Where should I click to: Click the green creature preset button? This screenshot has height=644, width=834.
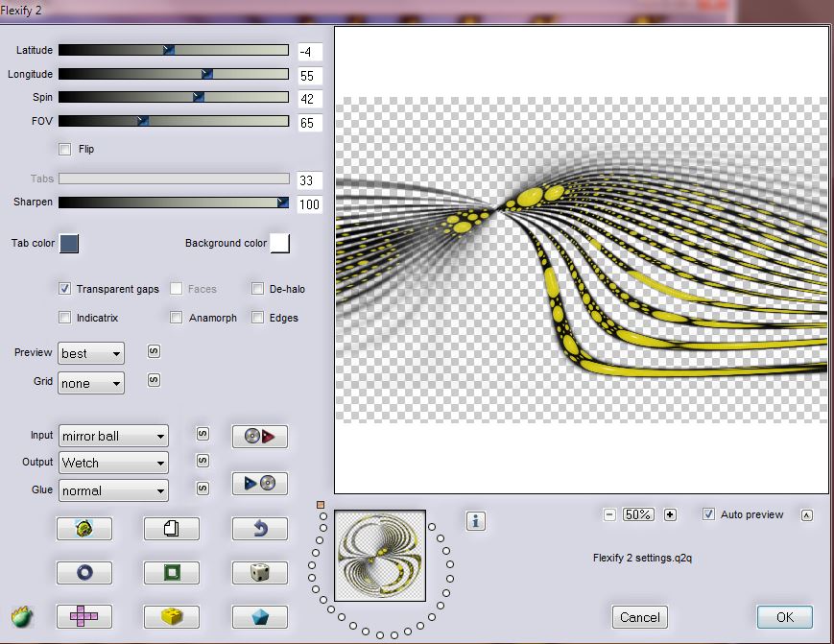[x=84, y=529]
